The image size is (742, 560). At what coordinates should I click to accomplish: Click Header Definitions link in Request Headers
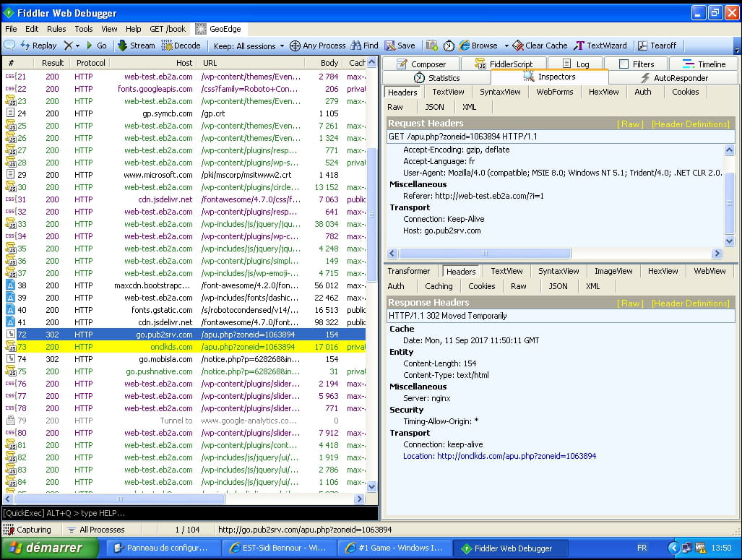click(x=691, y=124)
